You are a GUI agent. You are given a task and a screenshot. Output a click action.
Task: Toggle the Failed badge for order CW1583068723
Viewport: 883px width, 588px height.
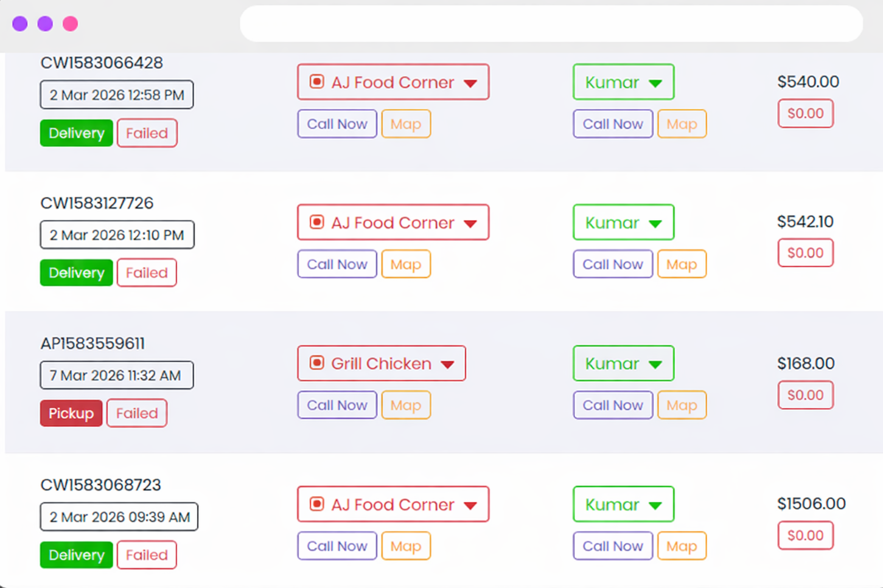[x=147, y=555]
